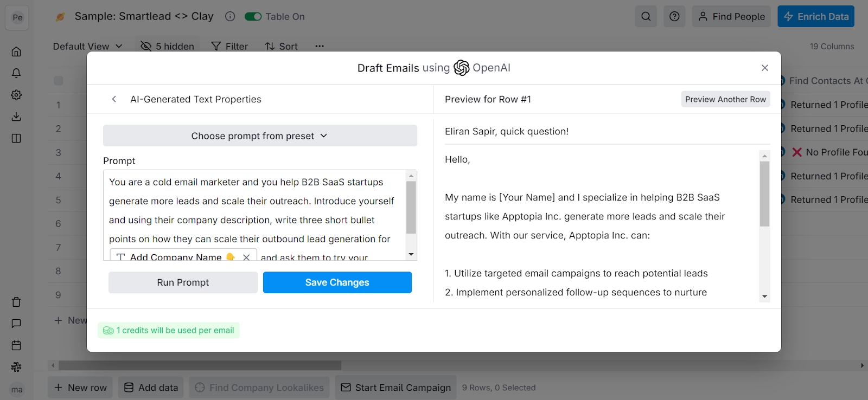Viewport: 868px width, 400px height.
Task: Remove the Add Company Name token
Action: pyautogui.click(x=246, y=257)
